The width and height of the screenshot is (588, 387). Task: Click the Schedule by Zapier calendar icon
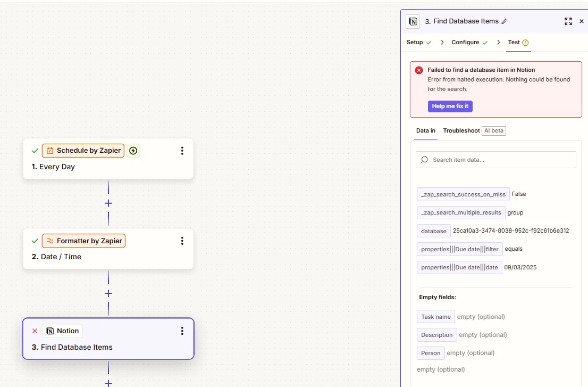[x=50, y=151]
